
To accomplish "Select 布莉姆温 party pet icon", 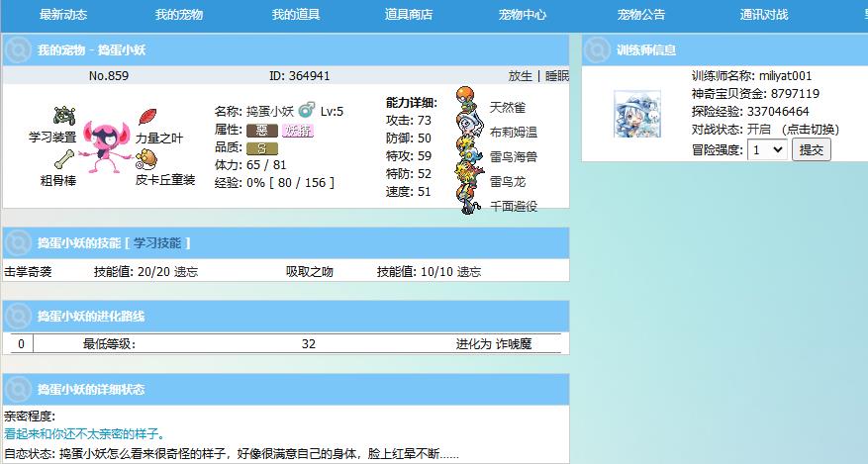I will (469, 125).
